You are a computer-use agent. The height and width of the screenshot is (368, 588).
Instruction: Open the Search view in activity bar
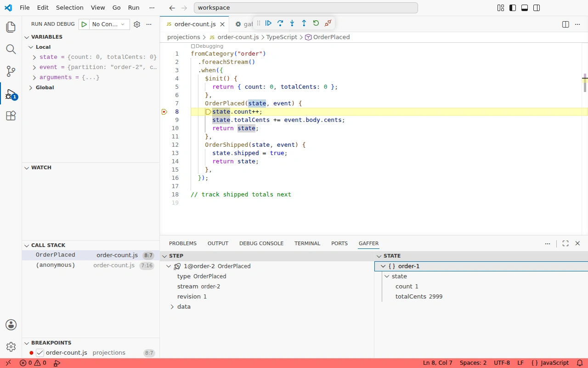(11, 49)
